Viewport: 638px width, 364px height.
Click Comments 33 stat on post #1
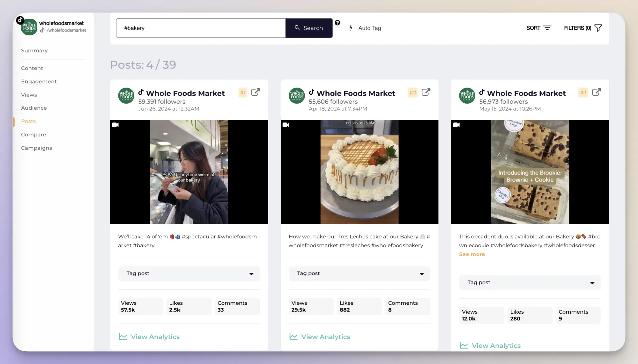tap(237, 306)
